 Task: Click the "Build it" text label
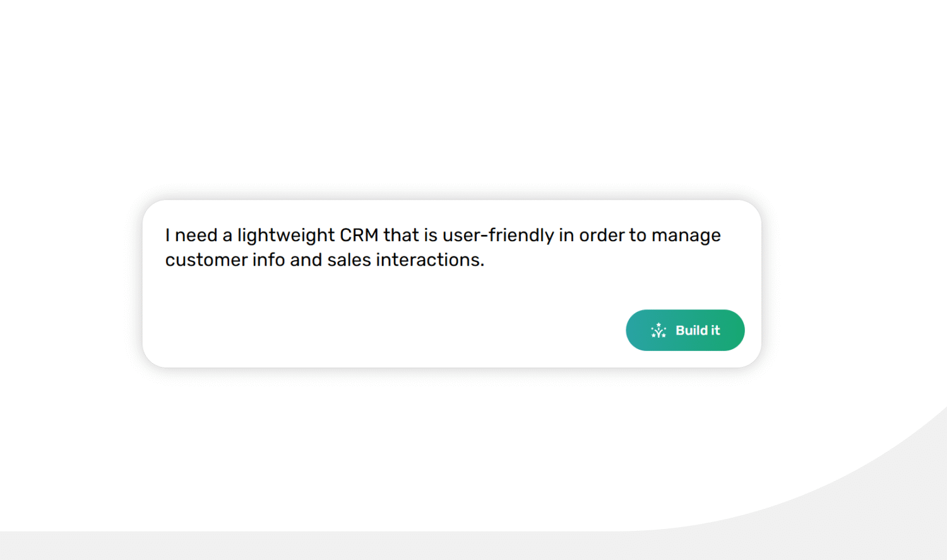pyautogui.click(x=698, y=330)
